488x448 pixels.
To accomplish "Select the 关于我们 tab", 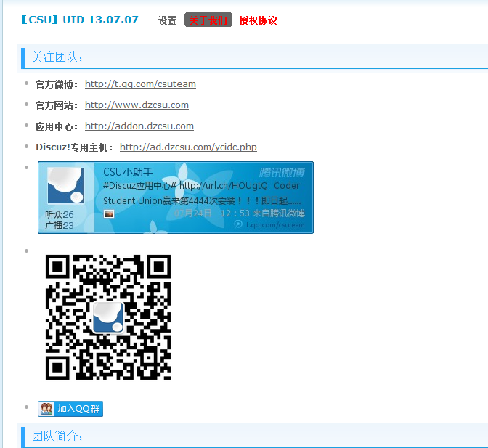I will tap(208, 20).
